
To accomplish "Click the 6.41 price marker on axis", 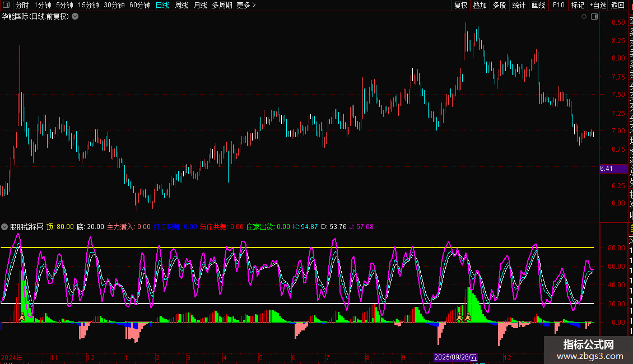I will click(x=613, y=169).
